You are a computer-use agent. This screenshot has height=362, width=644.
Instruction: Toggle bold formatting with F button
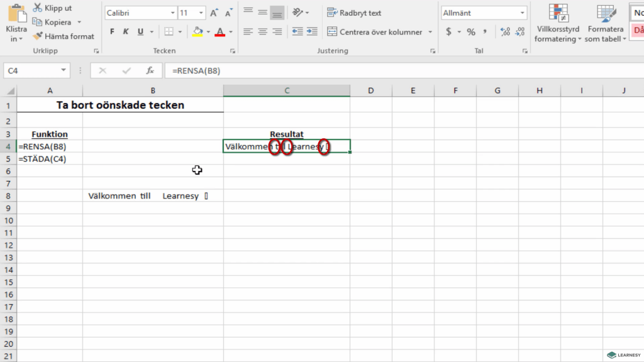pos(112,31)
